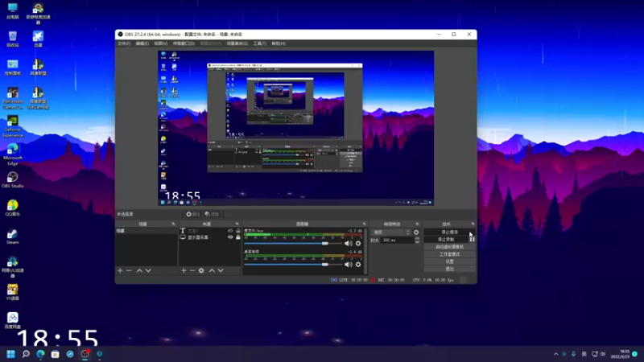Show hidden system tray icons chevron
Screen dimensions: 644x362
pos(555,354)
